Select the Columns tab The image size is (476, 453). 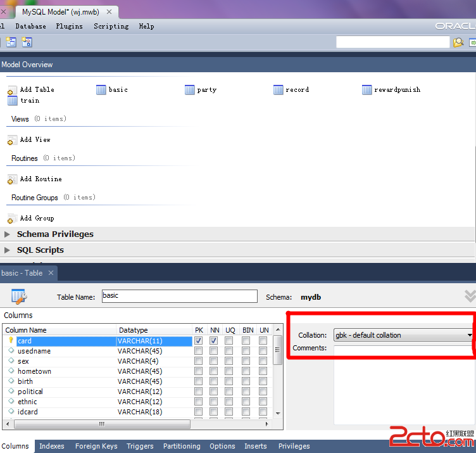(15, 446)
